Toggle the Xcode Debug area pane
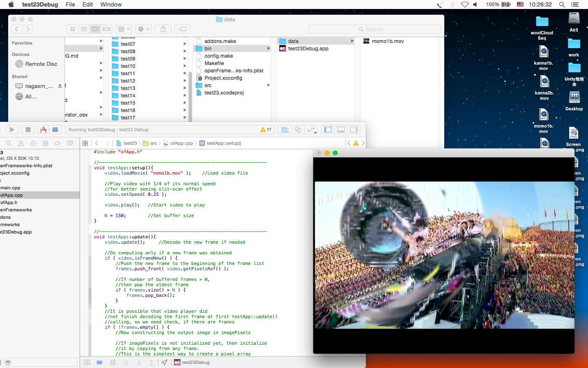This screenshot has height=368, width=588. tap(341, 130)
